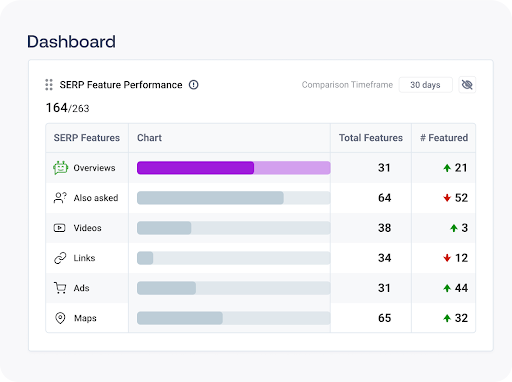512x382 pixels.
Task: Click the Chart column header
Action: tap(149, 138)
